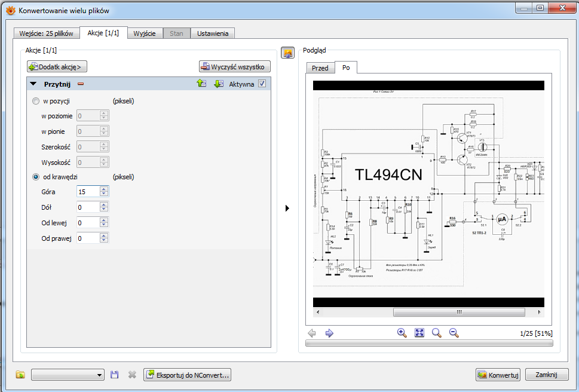Switch preview to the Po tab
Screen dimensions: 579x392
coord(346,67)
